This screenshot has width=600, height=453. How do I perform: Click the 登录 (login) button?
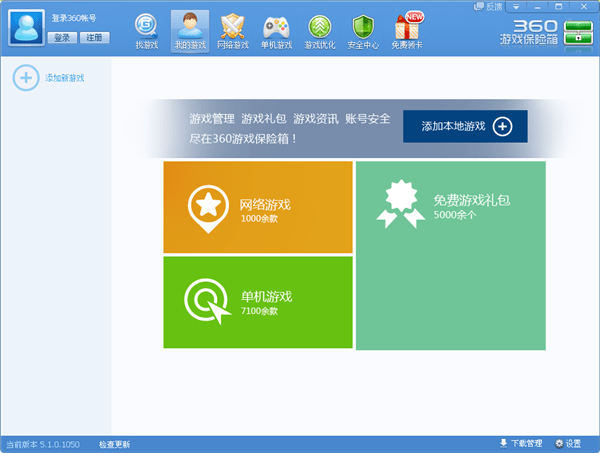pos(62,37)
